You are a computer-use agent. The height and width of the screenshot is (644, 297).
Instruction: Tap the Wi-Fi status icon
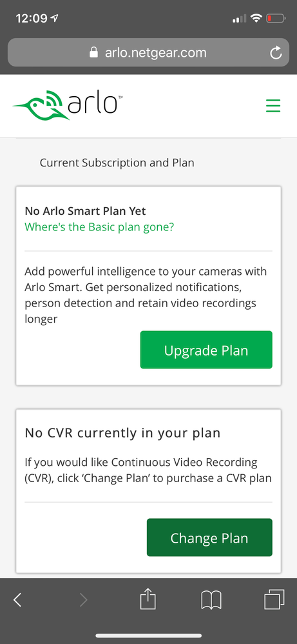[x=256, y=18]
